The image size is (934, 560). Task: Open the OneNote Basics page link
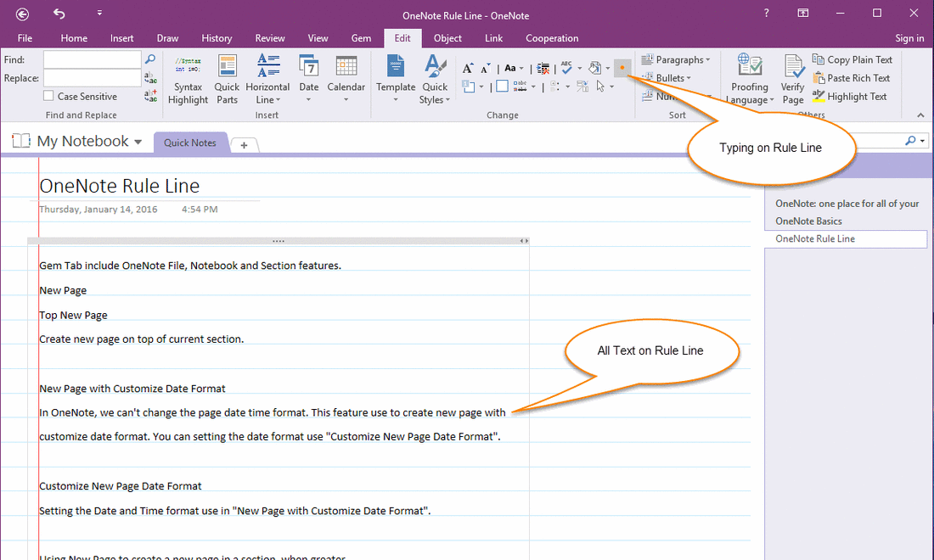(x=807, y=221)
